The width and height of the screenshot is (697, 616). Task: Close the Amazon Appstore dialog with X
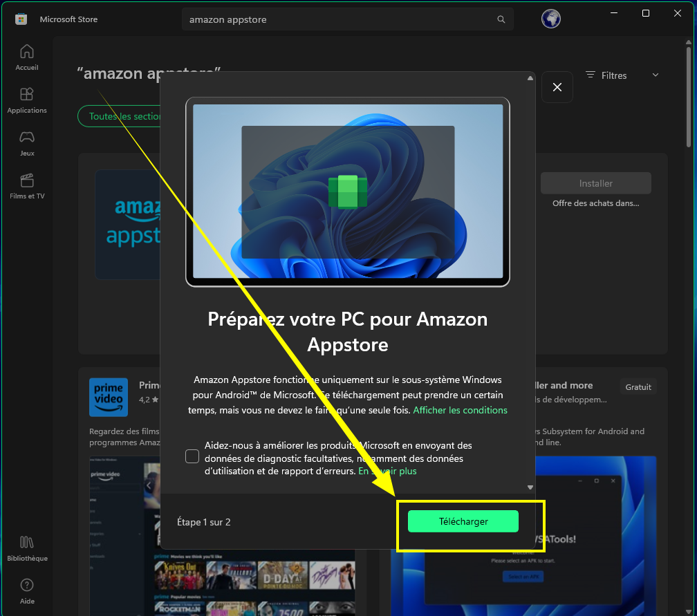pos(557,87)
